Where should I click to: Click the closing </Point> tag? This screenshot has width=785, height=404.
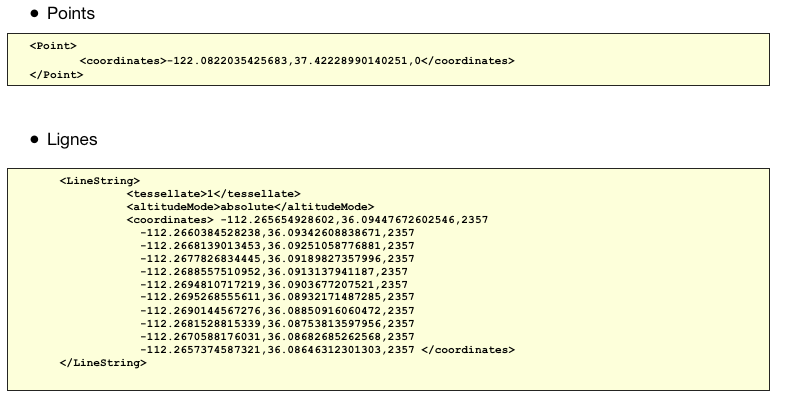coord(56,75)
